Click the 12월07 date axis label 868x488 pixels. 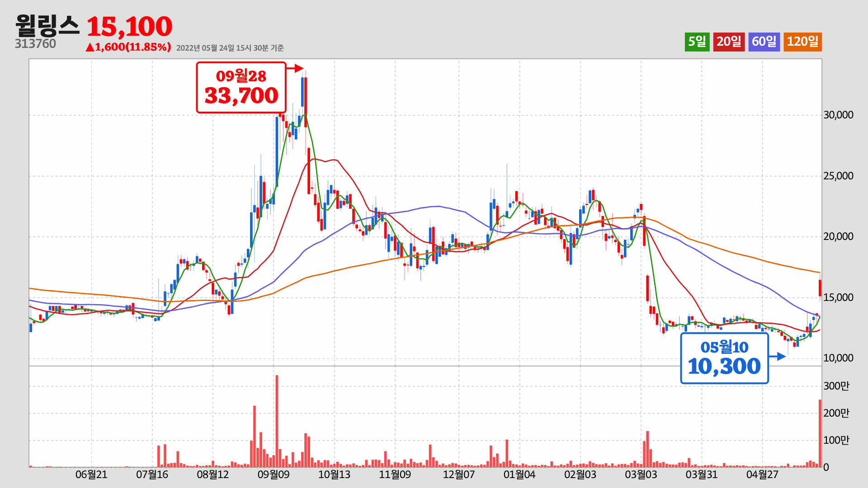[x=459, y=474]
